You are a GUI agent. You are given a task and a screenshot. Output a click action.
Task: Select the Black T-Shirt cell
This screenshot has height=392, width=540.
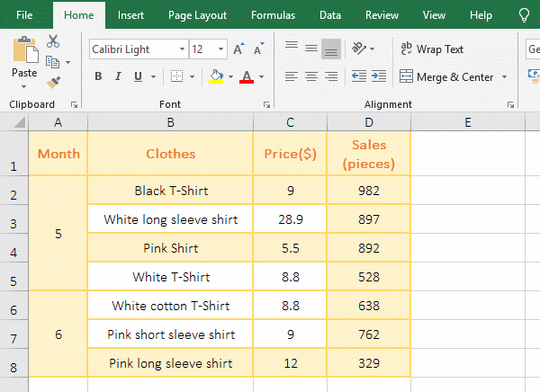tap(170, 191)
